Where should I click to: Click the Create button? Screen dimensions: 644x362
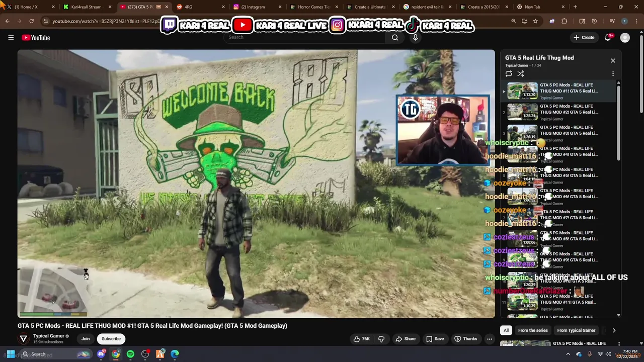click(x=584, y=38)
